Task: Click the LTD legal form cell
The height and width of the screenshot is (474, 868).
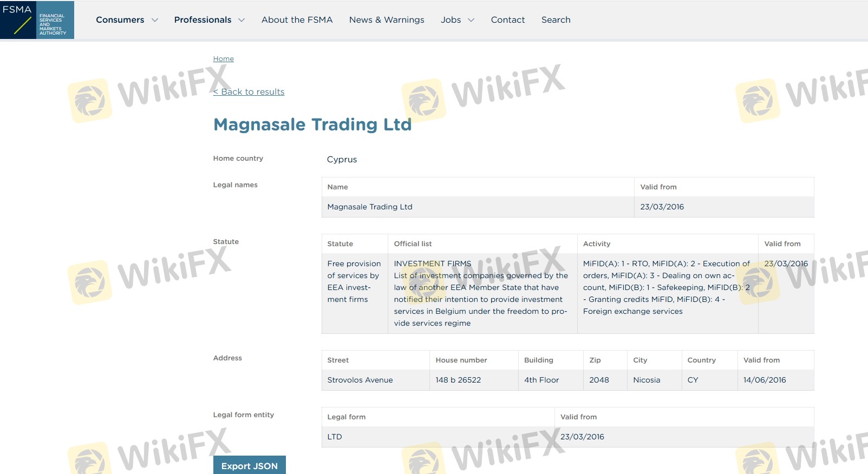Action: [x=438, y=437]
